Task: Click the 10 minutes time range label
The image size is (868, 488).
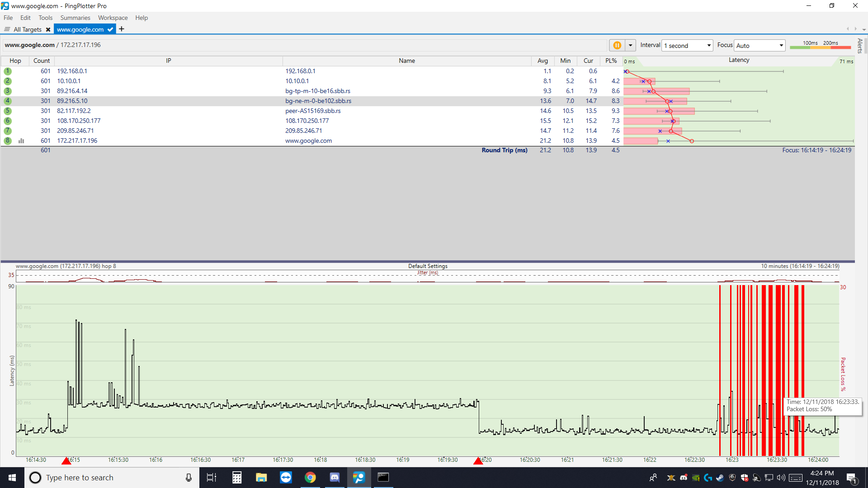Action: pyautogui.click(x=800, y=266)
